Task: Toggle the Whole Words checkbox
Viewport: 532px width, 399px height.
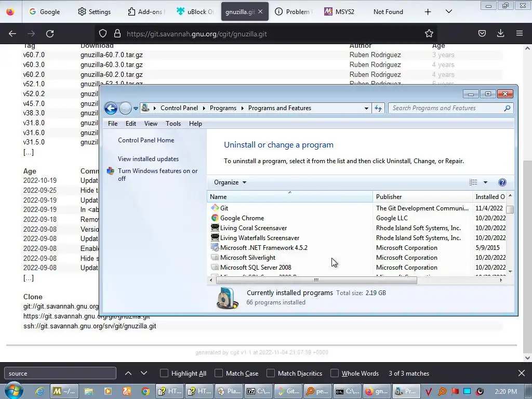Action: [335, 373]
